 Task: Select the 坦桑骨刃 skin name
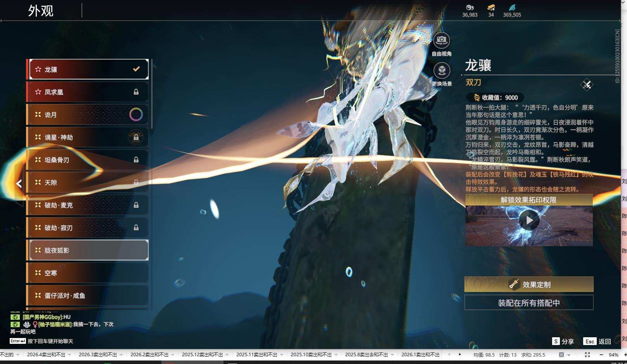pyautogui.click(x=57, y=160)
